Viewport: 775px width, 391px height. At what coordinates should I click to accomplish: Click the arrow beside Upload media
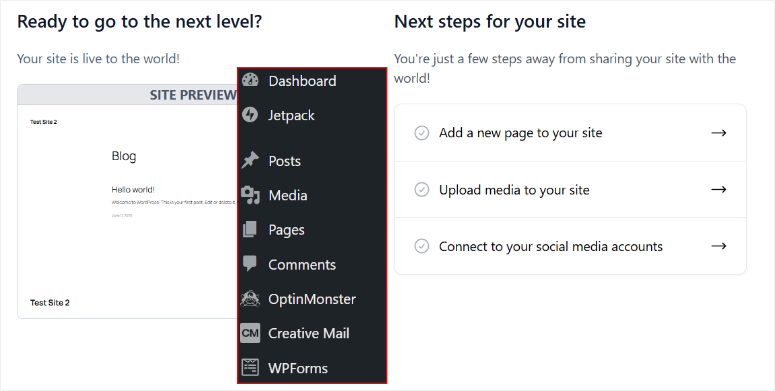point(719,190)
